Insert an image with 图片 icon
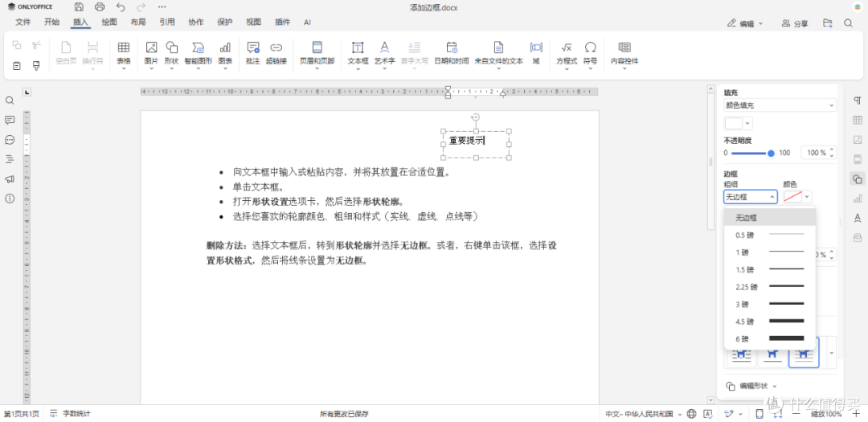This screenshot has height=422, width=868. [x=151, y=55]
